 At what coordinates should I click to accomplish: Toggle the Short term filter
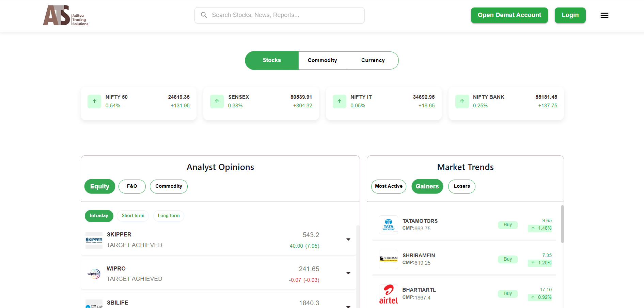point(133,216)
